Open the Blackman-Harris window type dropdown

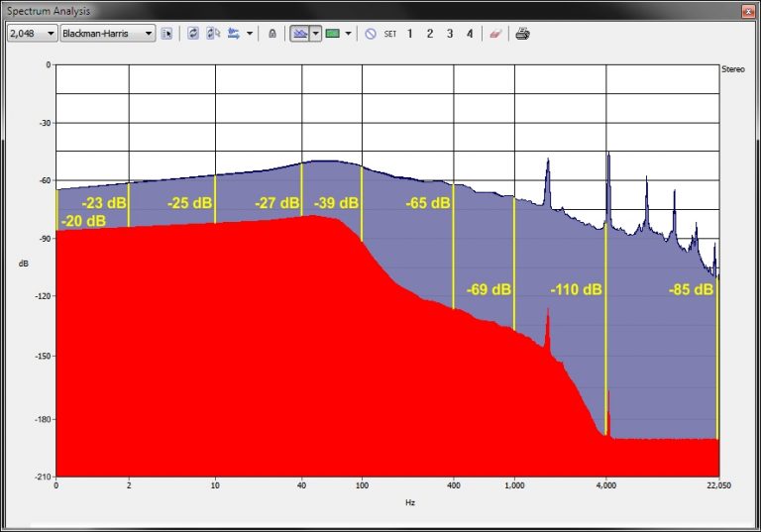pos(108,34)
